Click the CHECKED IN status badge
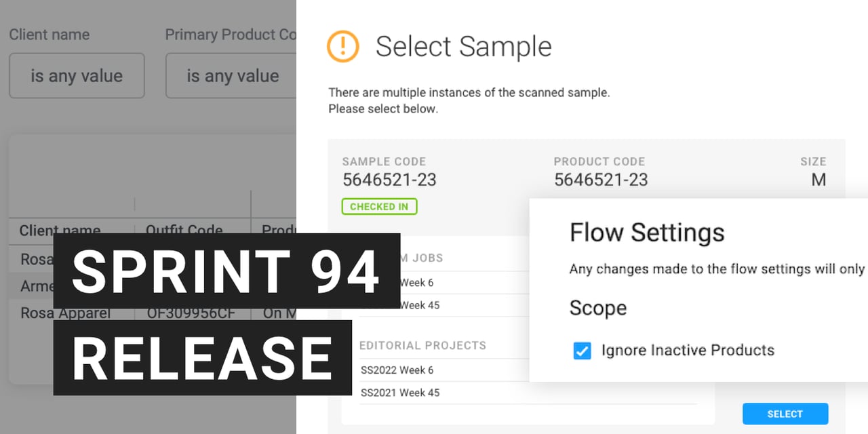The height and width of the screenshot is (434, 868). tap(379, 206)
